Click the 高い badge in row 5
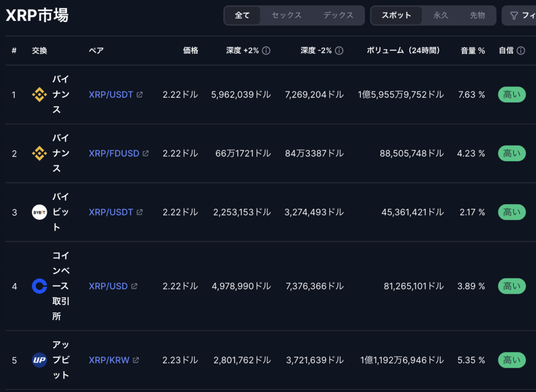This screenshot has width=536, height=392. point(512,360)
